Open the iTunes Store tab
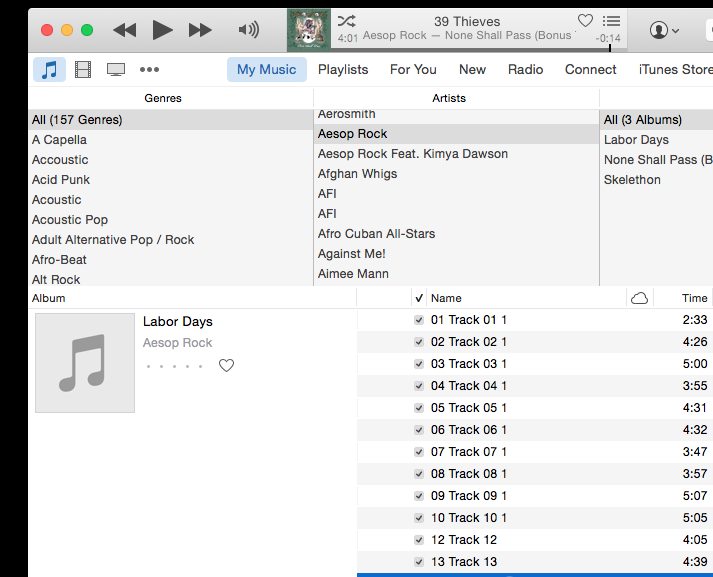Viewport: 713px width, 577px height. click(x=676, y=70)
